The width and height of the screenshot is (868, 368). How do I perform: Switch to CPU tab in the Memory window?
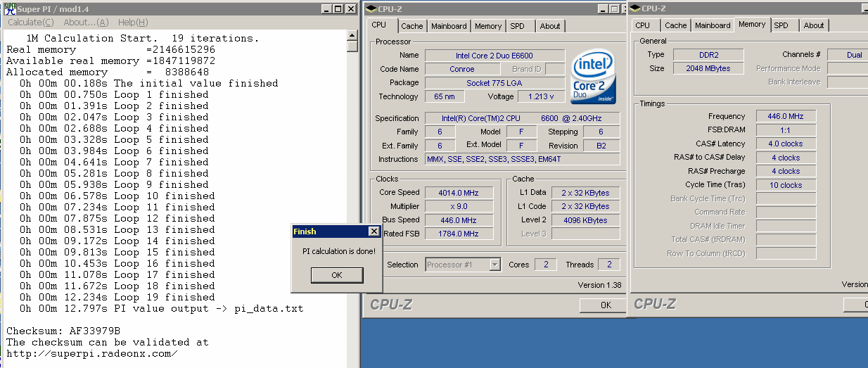point(642,25)
